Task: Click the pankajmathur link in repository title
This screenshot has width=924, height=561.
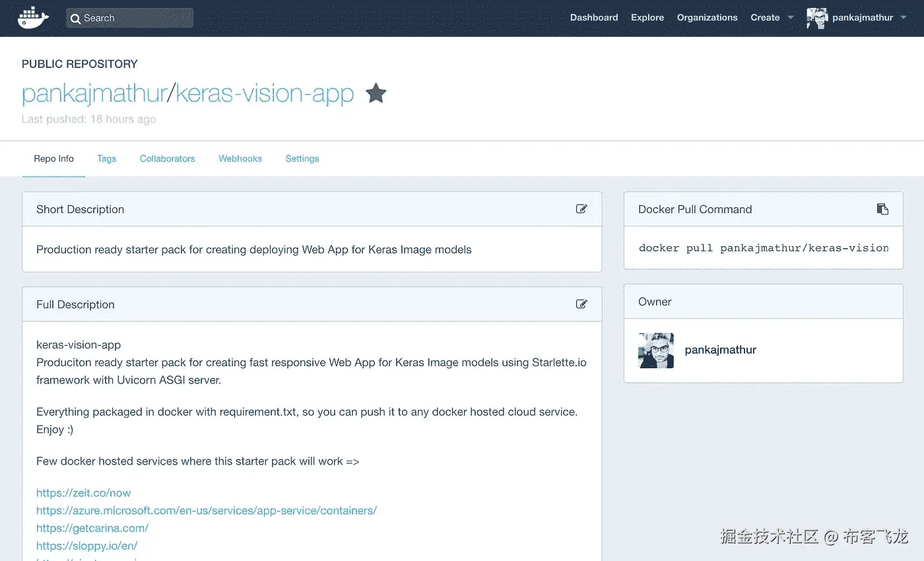Action: click(x=94, y=94)
